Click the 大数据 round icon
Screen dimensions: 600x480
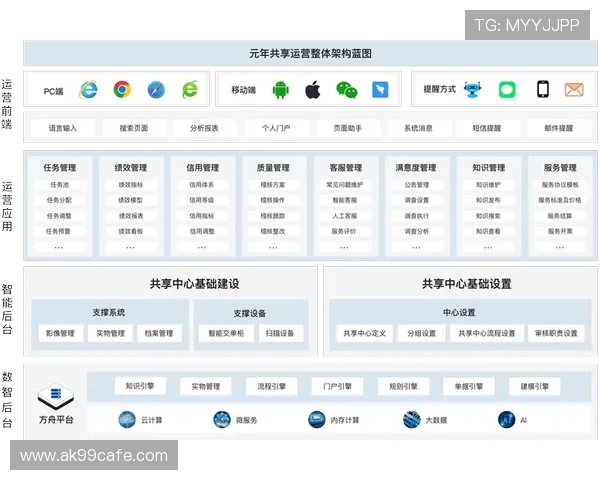pos(412,420)
